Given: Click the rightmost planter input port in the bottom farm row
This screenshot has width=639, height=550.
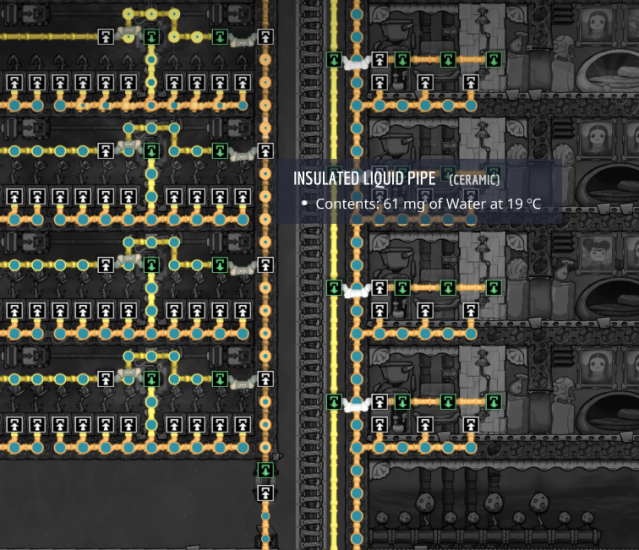Looking at the screenshot, I should coord(242,425).
